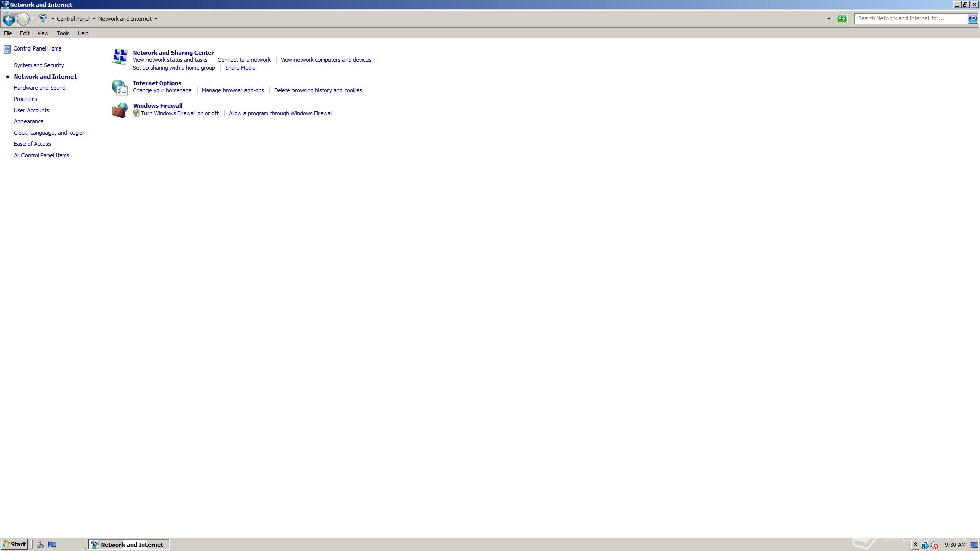Open the File menu
Screen dimensions: 980x551
click(x=8, y=33)
